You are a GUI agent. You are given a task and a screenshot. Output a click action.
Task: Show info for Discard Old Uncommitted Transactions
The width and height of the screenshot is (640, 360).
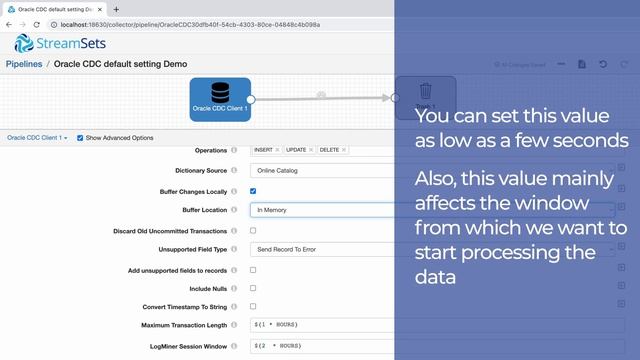pyautogui.click(x=234, y=231)
